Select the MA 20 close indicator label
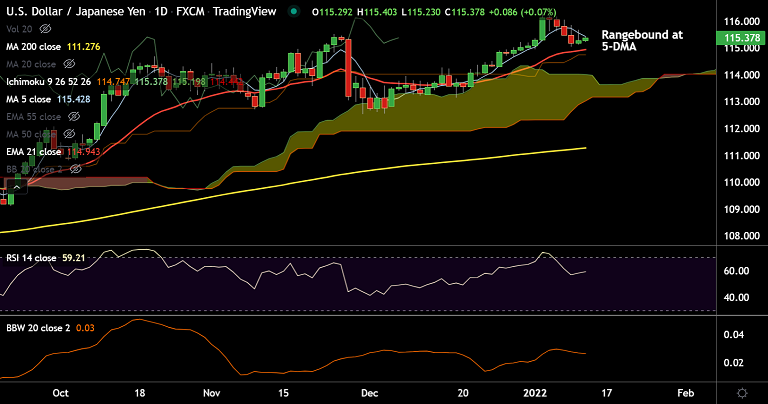Viewport: 768px width, 404px height. point(31,64)
